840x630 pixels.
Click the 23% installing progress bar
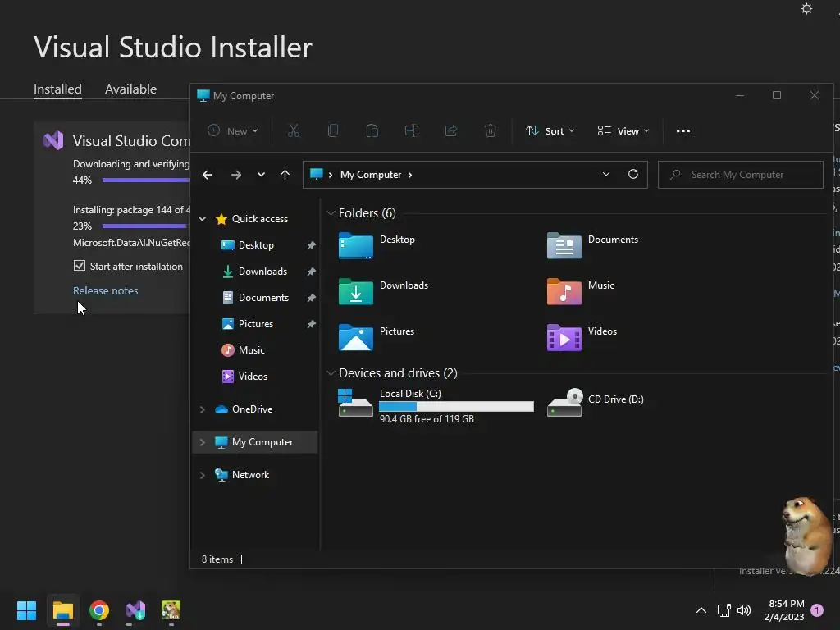coord(146,226)
